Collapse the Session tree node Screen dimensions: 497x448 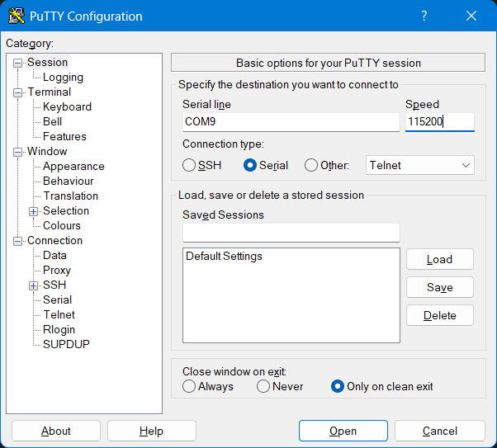coord(18,63)
